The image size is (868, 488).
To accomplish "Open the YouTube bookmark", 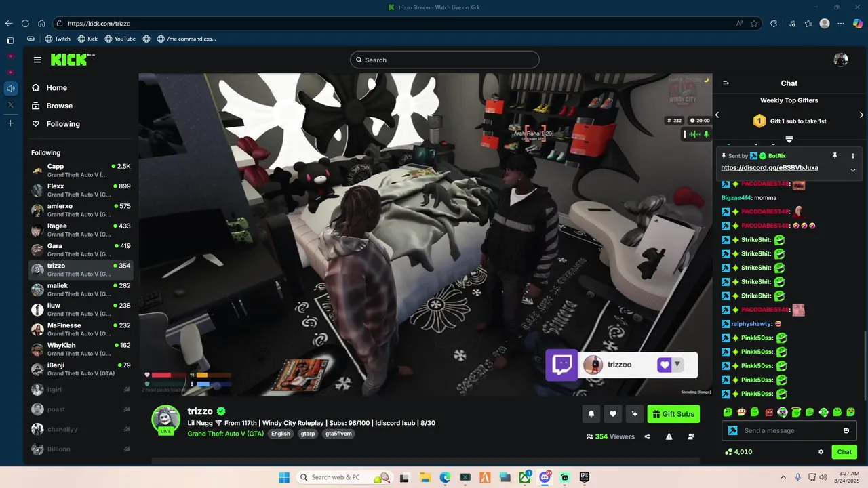I will [x=120, y=39].
